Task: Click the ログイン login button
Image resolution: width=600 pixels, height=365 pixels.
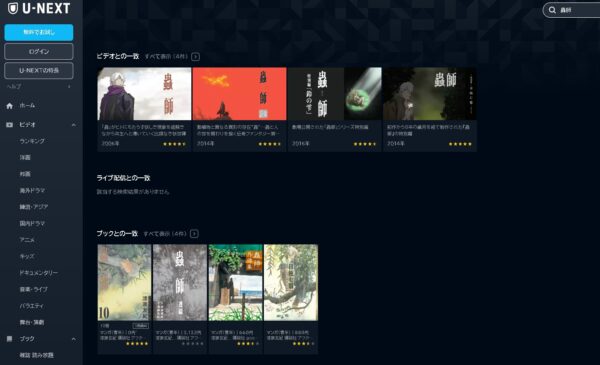Action: (39, 51)
